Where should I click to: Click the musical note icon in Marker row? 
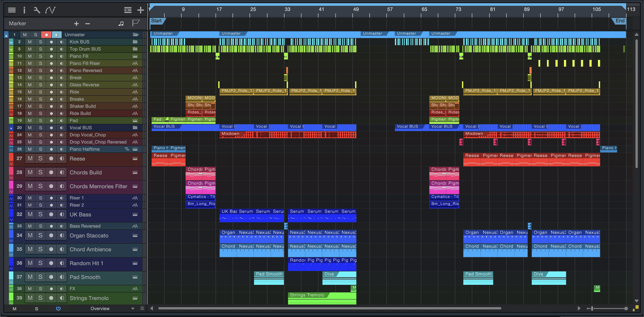121,23
